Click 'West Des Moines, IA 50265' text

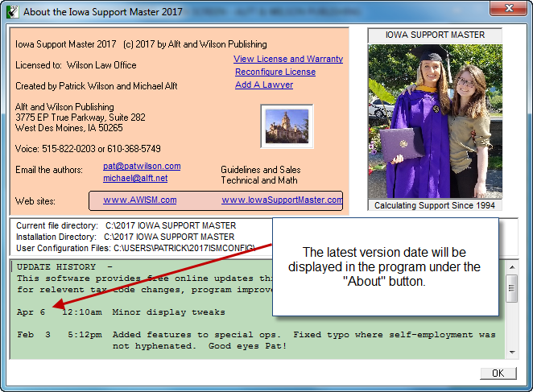tap(69, 128)
